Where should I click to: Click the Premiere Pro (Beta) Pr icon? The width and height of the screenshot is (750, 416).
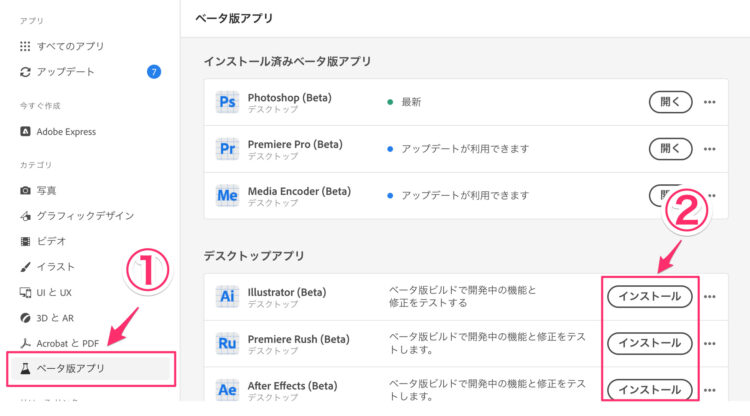(227, 149)
